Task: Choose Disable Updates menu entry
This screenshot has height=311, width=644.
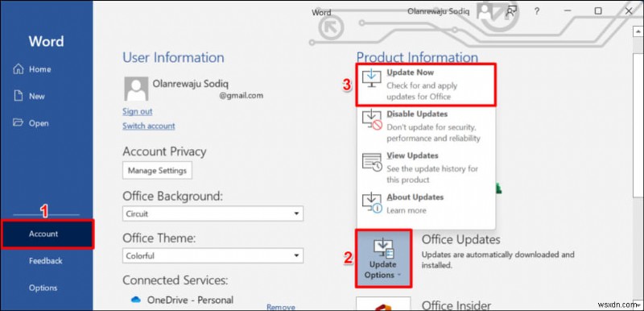Action: tap(426, 126)
